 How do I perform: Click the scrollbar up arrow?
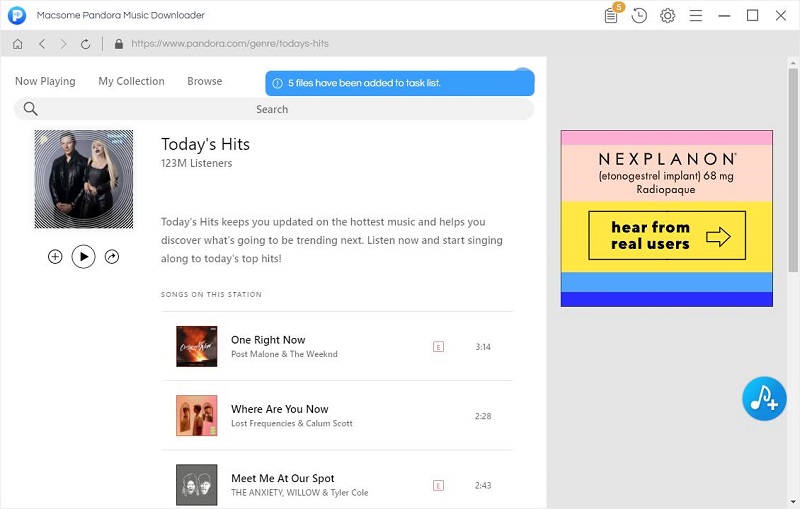point(793,63)
